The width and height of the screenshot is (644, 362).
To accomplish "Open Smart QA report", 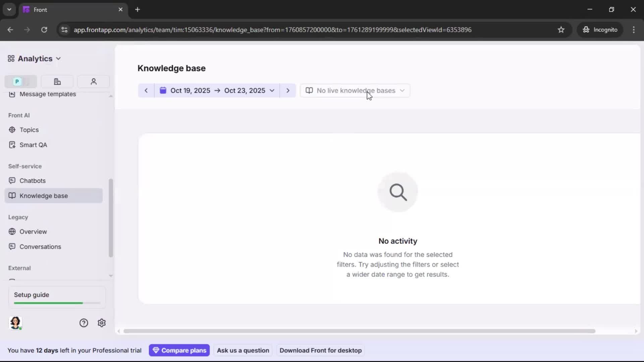I will 33,145.
